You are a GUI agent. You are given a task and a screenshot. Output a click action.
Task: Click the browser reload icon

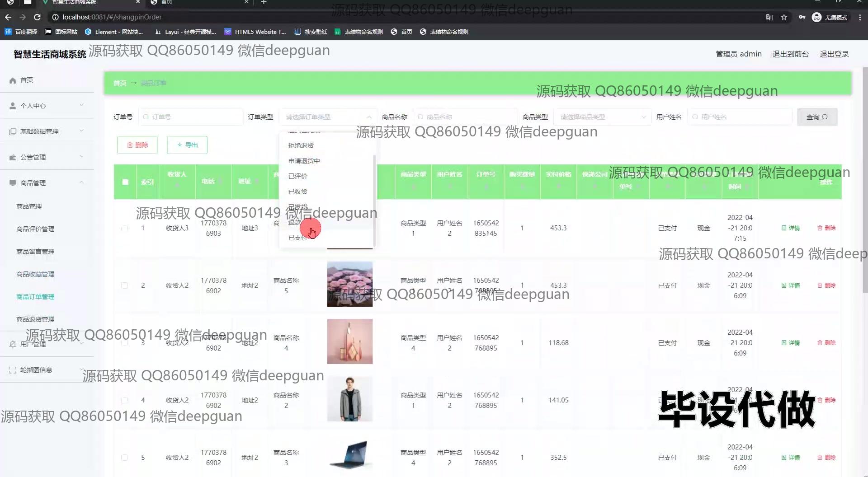coord(38,17)
